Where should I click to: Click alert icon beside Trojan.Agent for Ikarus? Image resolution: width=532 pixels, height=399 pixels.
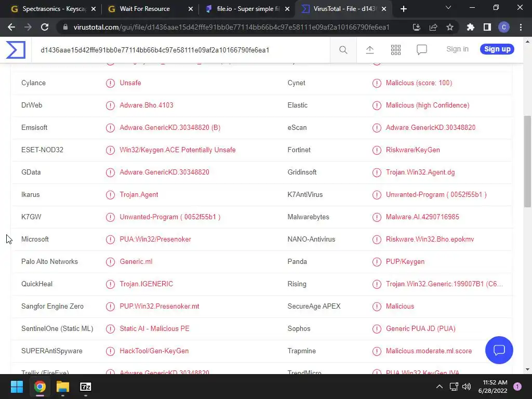point(110,195)
